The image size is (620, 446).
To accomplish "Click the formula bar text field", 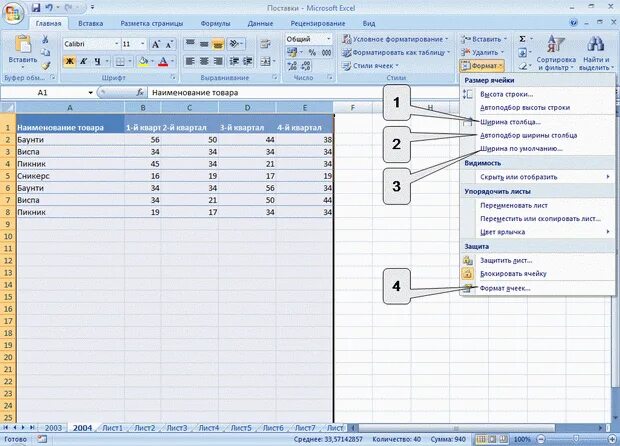I will pos(302,93).
